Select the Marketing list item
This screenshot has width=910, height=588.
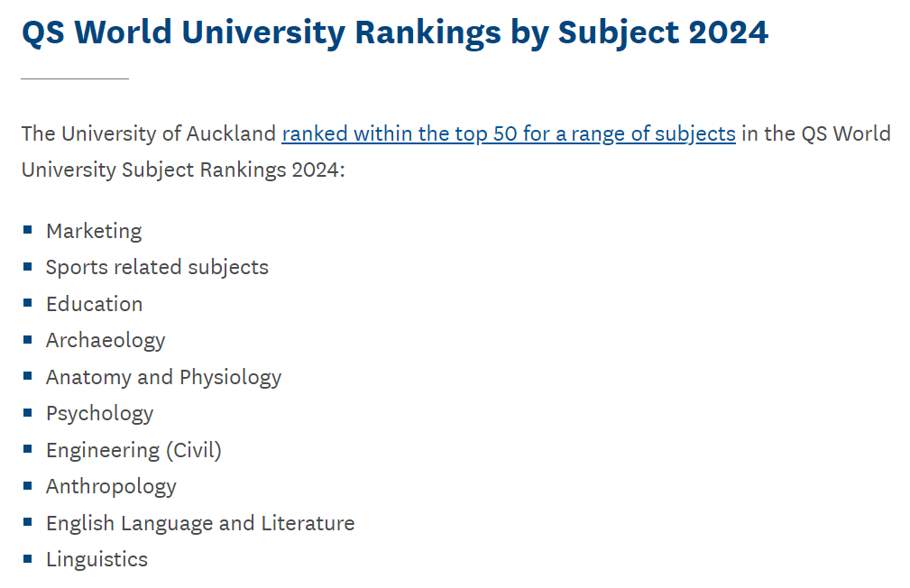point(94,231)
